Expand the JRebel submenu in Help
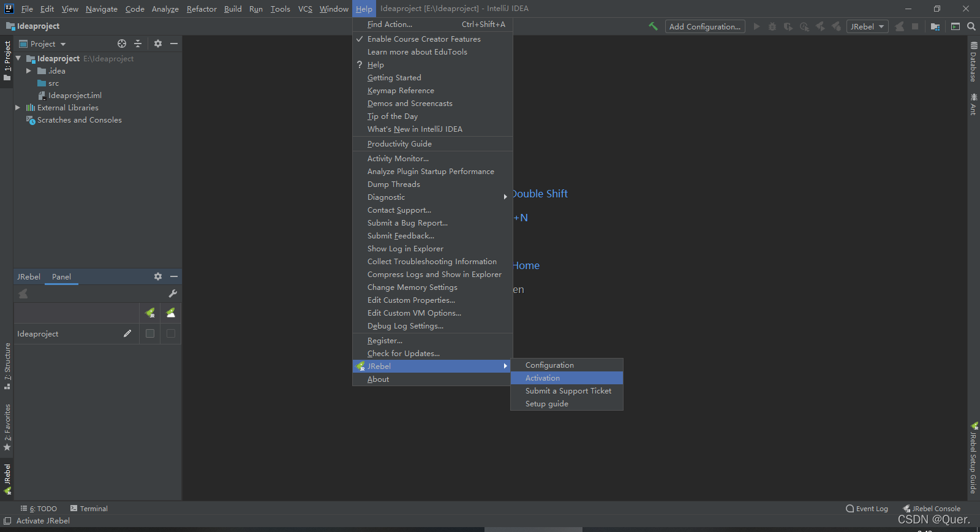980x532 pixels. click(432, 366)
